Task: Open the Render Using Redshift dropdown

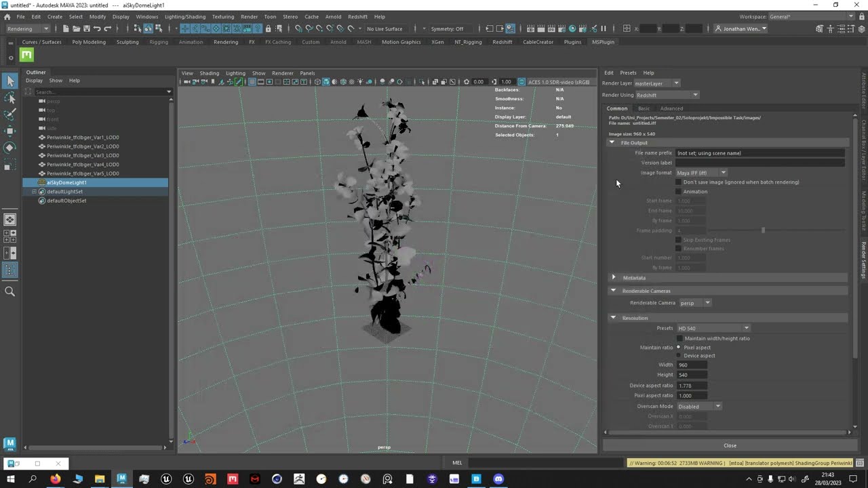Action: (x=667, y=95)
